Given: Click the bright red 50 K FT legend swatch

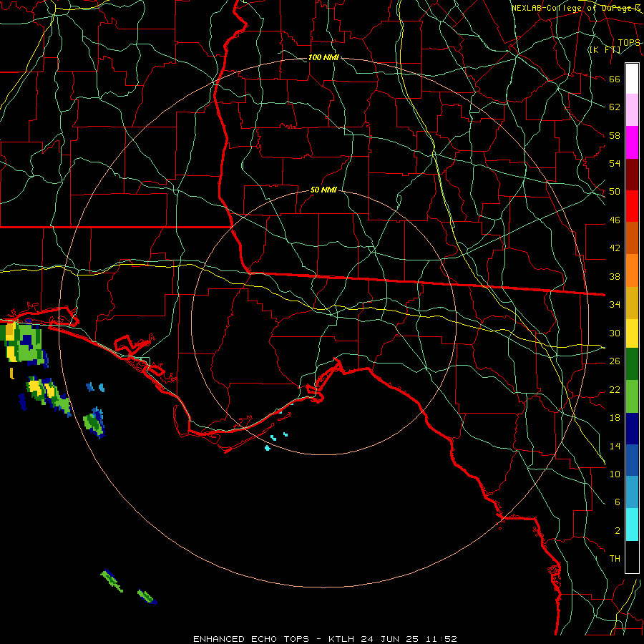Looking at the screenshot, I should (632, 206).
